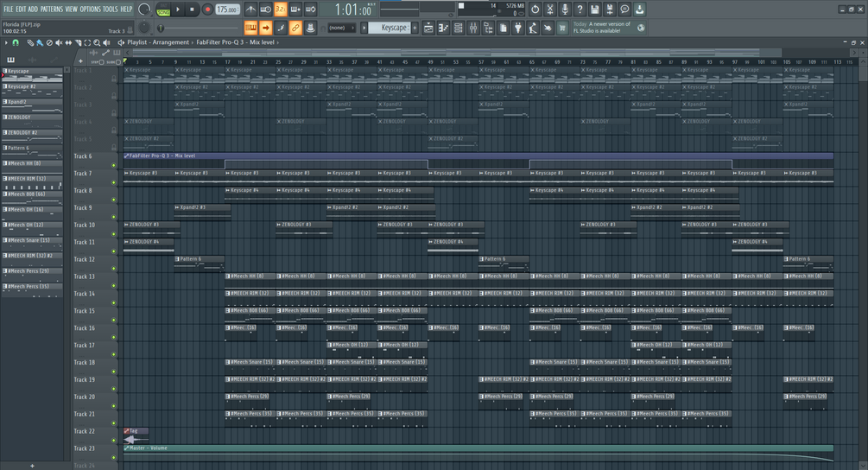This screenshot has width=868, height=470.
Task: Click the undo history circular arrow icon
Action: pos(535,10)
